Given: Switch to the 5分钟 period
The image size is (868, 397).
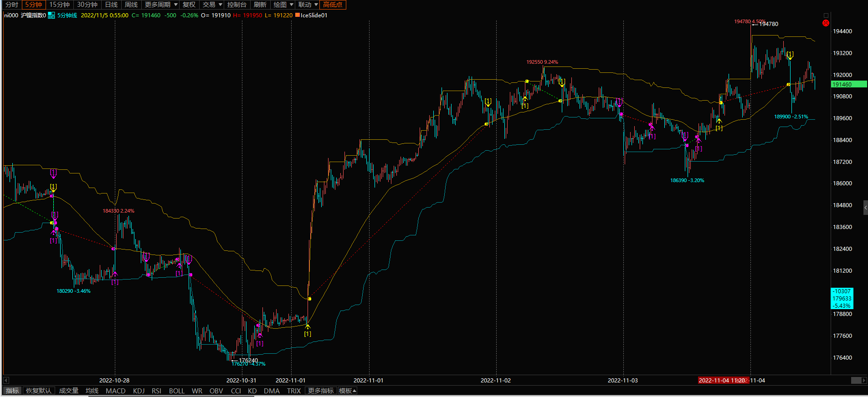Looking at the screenshot, I should (x=34, y=5).
